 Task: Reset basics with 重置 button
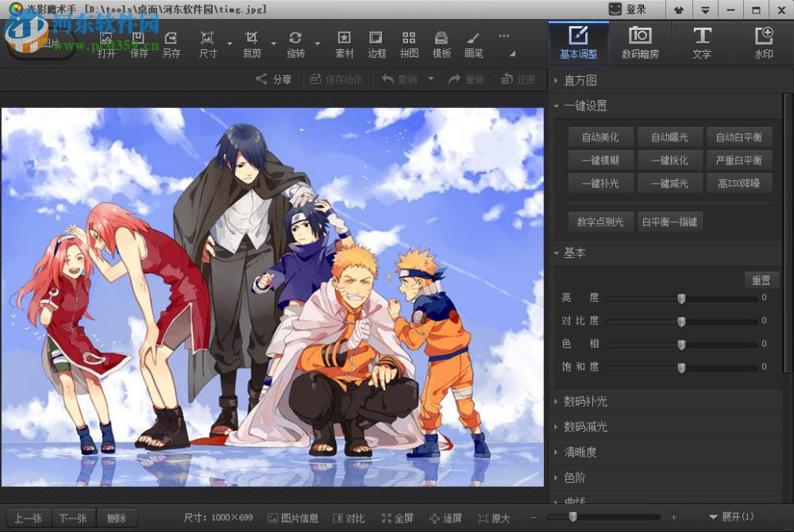pyautogui.click(x=761, y=280)
